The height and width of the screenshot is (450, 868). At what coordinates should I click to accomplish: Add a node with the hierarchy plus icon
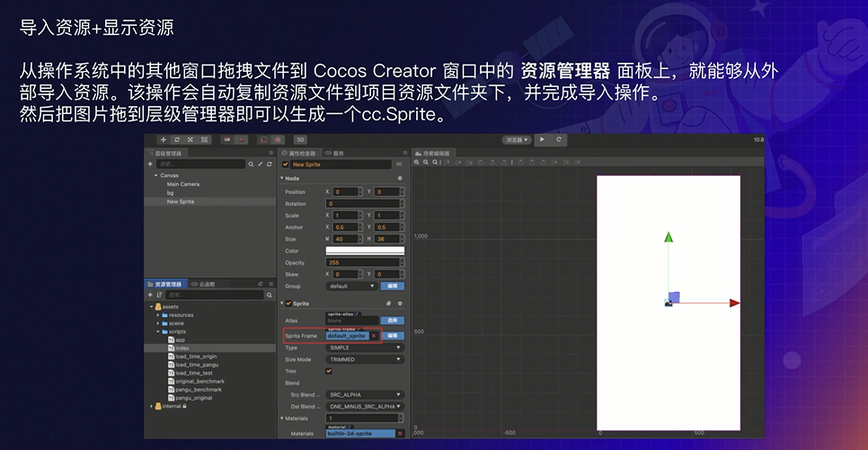(150, 164)
